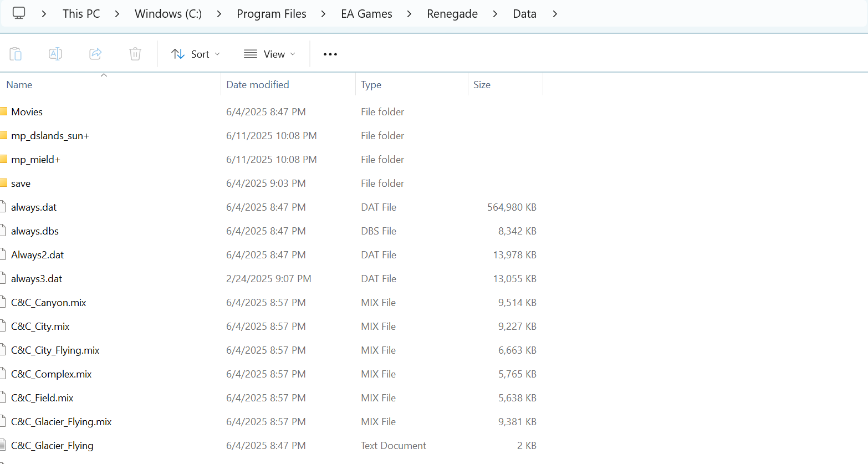Select the mp_dslands_sun+ folder

50,136
